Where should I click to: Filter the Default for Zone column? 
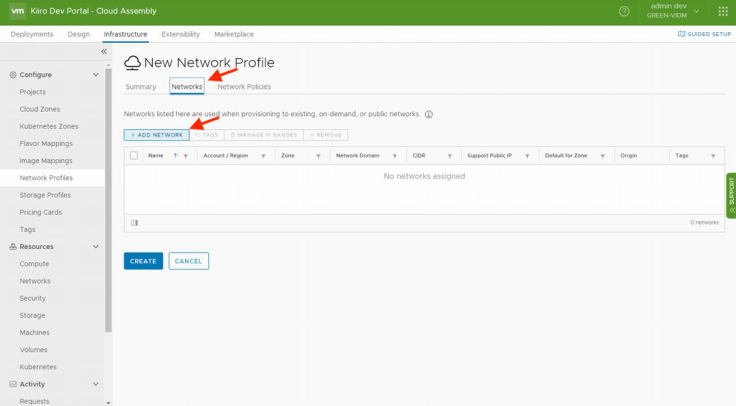pos(603,156)
